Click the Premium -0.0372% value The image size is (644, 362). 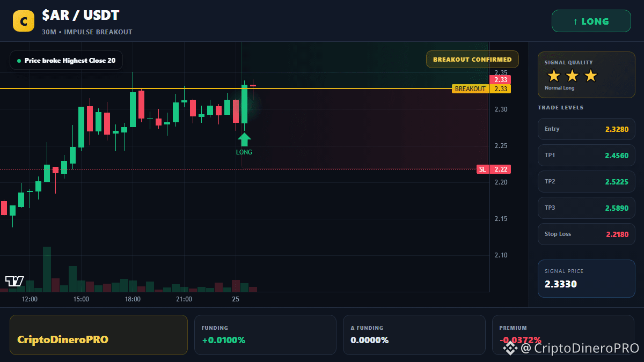point(520,340)
